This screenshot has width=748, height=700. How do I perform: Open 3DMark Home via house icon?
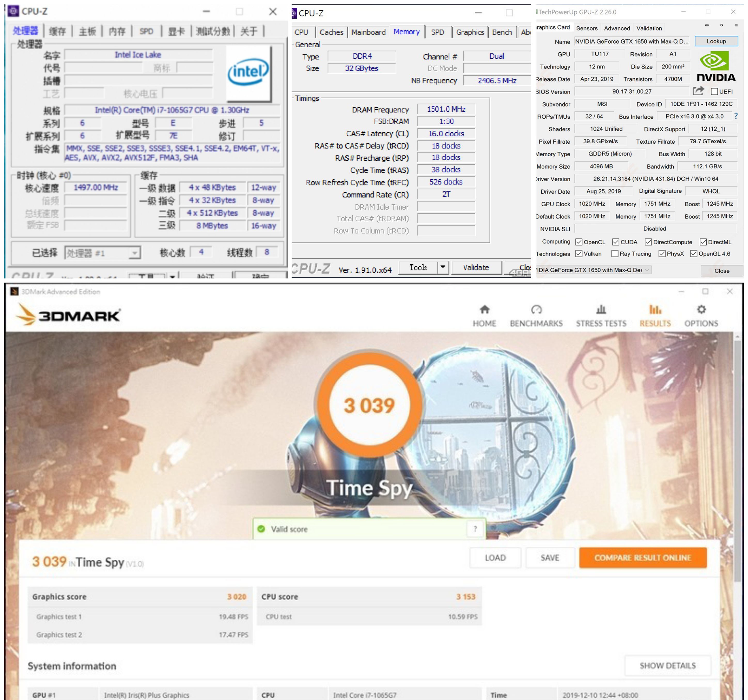tap(484, 309)
